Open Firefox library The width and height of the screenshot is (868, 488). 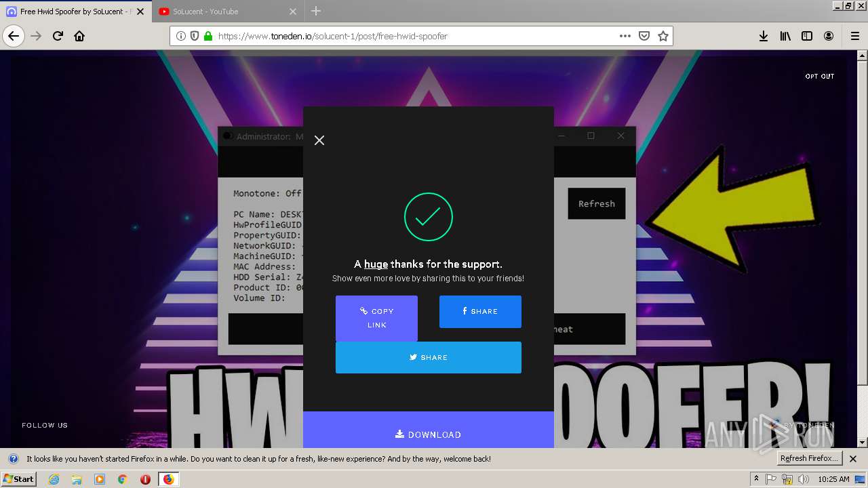coord(785,36)
